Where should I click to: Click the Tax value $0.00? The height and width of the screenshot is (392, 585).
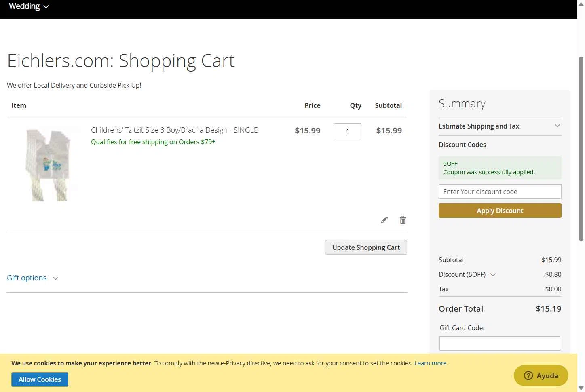click(x=553, y=289)
